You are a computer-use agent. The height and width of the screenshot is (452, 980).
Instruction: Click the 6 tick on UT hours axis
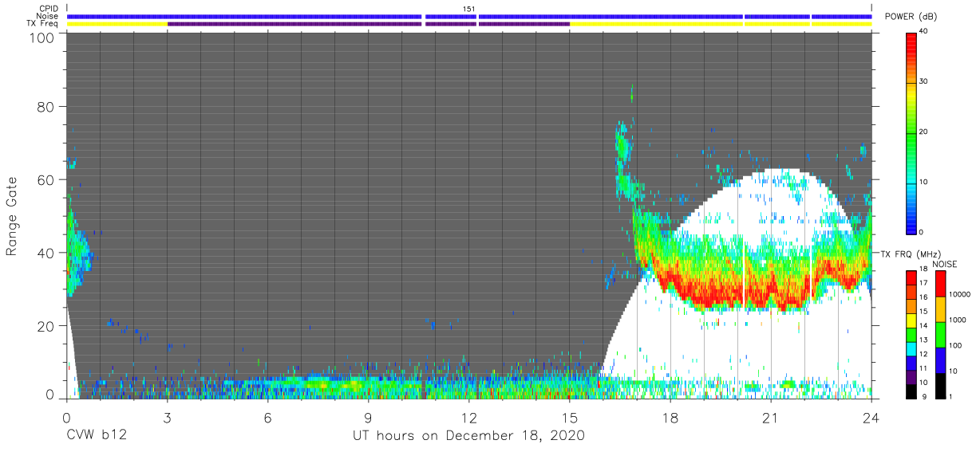coord(267,416)
